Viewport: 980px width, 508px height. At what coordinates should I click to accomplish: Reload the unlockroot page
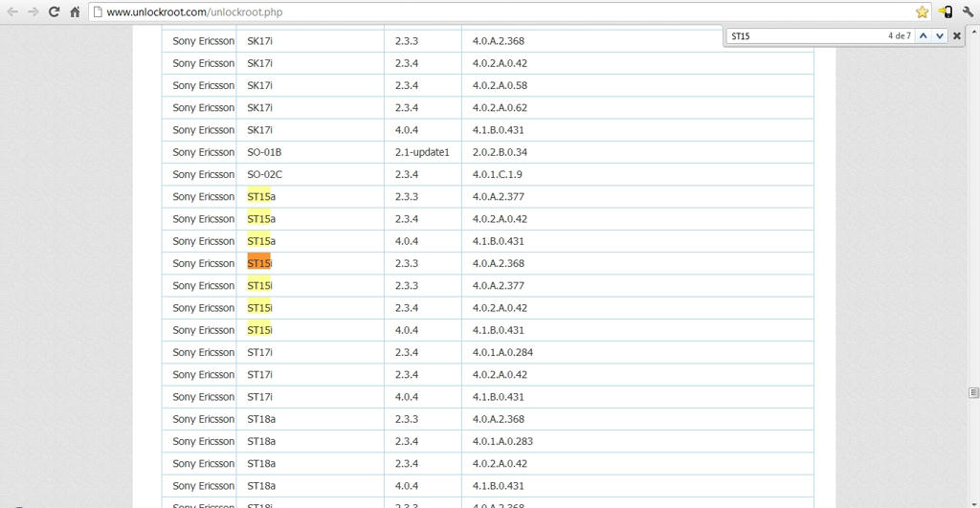pyautogui.click(x=55, y=11)
